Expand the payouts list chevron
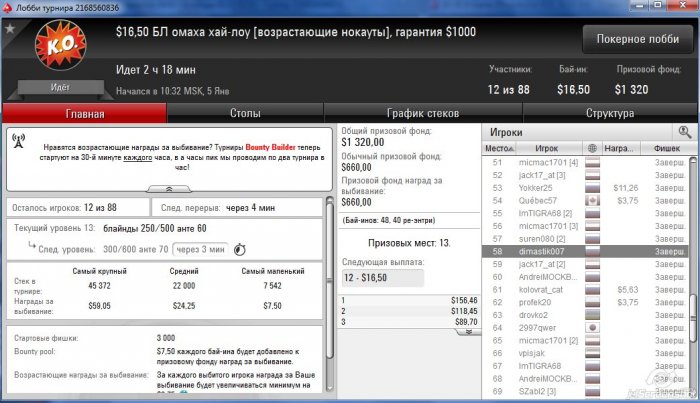Image resolution: width=700 pixels, height=403 pixels. pos(469,332)
